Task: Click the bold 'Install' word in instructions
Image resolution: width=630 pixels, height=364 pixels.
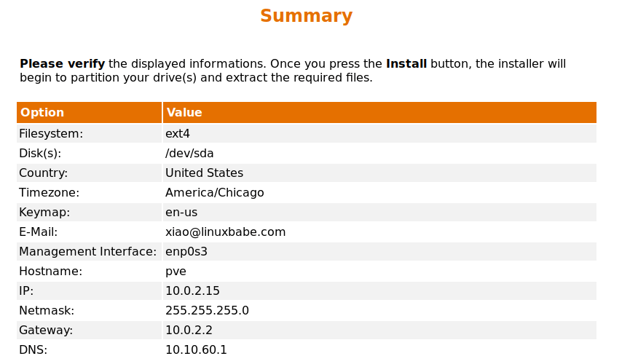Action: pos(406,64)
